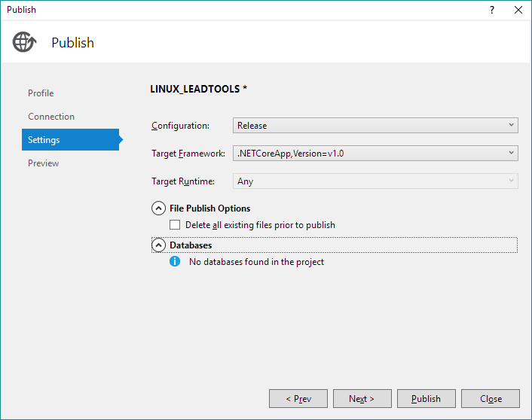Close the Publish dialog window

point(518,10)
